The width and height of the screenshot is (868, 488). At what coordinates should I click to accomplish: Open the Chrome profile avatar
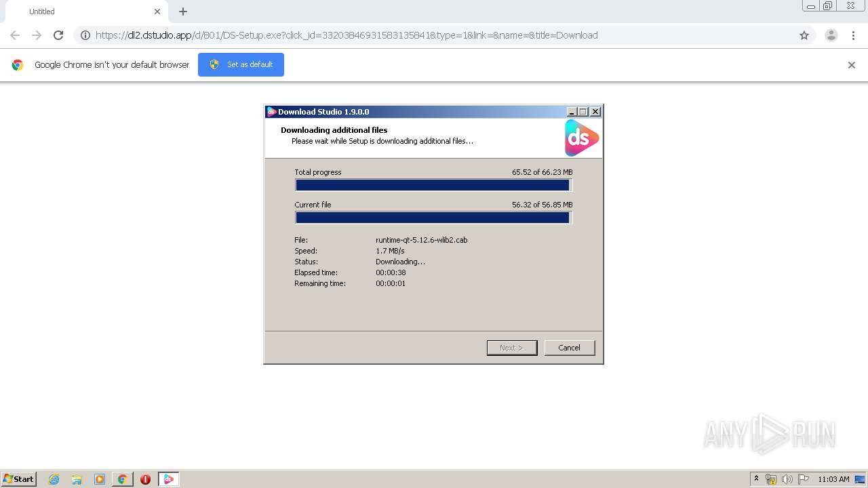831,35
